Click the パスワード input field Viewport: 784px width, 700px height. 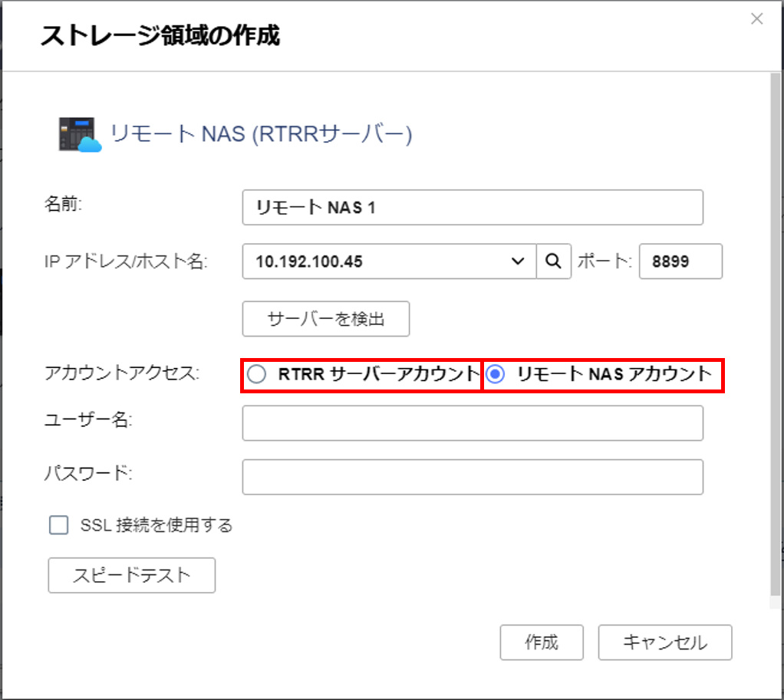(x=472, y=477)
